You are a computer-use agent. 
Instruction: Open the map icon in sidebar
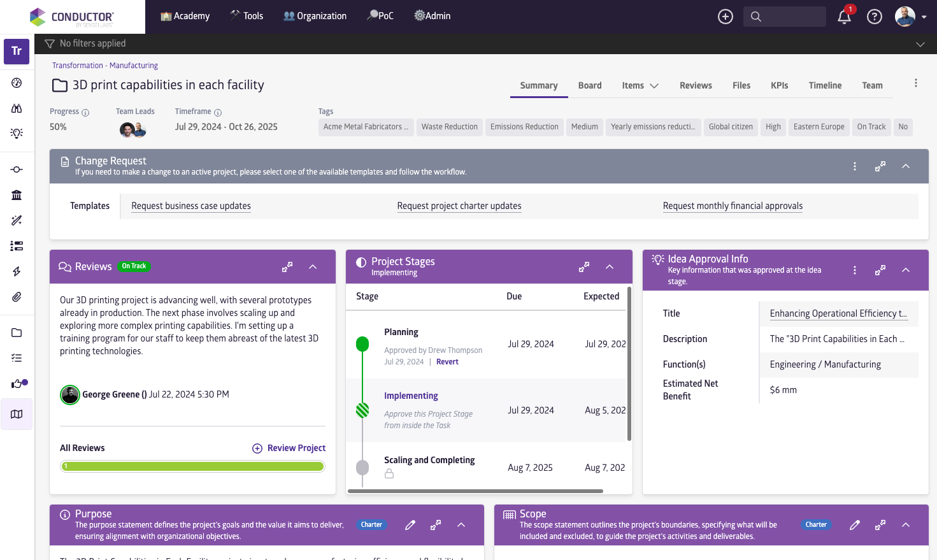click(17, 414)
